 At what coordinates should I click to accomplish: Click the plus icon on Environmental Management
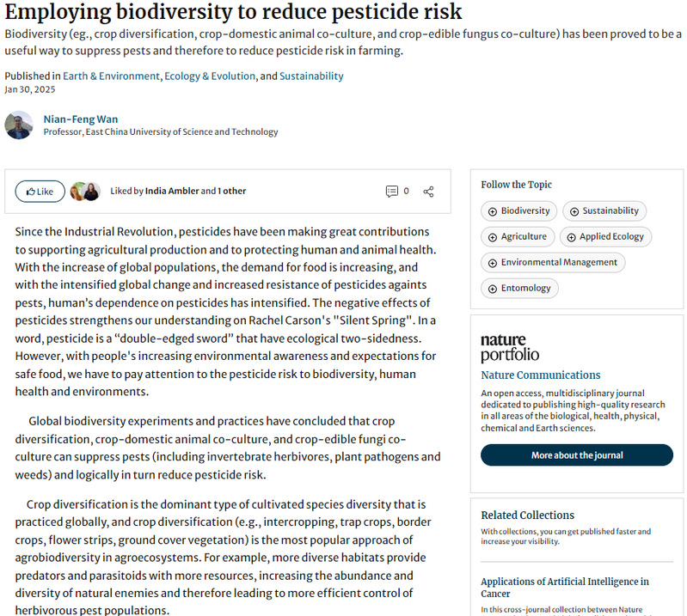pyautogui.click(x=493, y=263)
